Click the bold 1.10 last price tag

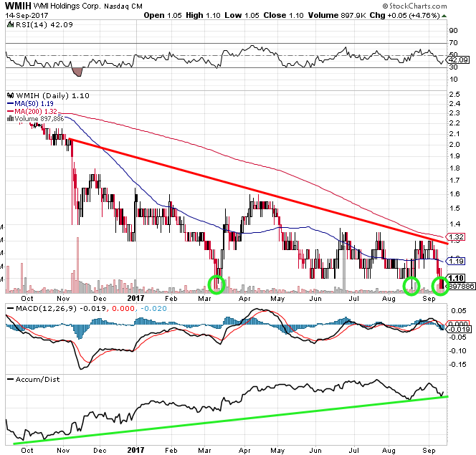(x=456, y=278)
